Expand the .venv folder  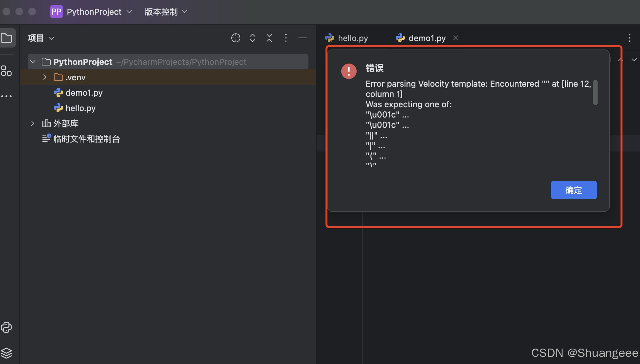click(45, 77)
